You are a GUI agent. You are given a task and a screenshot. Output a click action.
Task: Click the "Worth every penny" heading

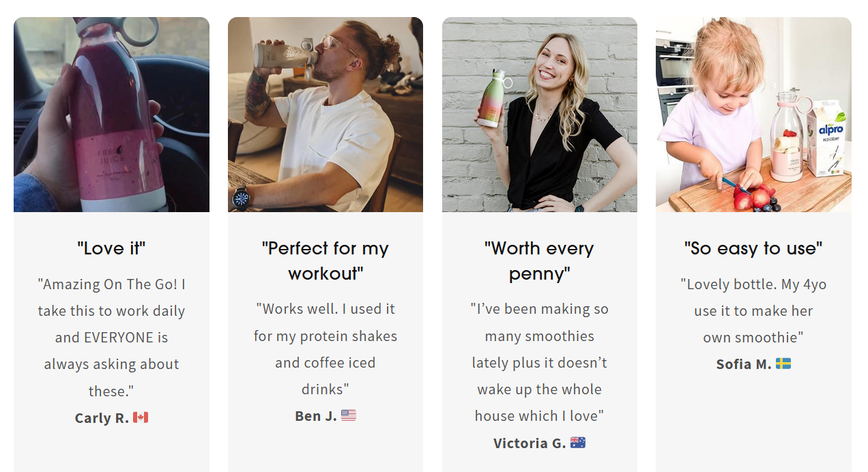click(539, 261)
